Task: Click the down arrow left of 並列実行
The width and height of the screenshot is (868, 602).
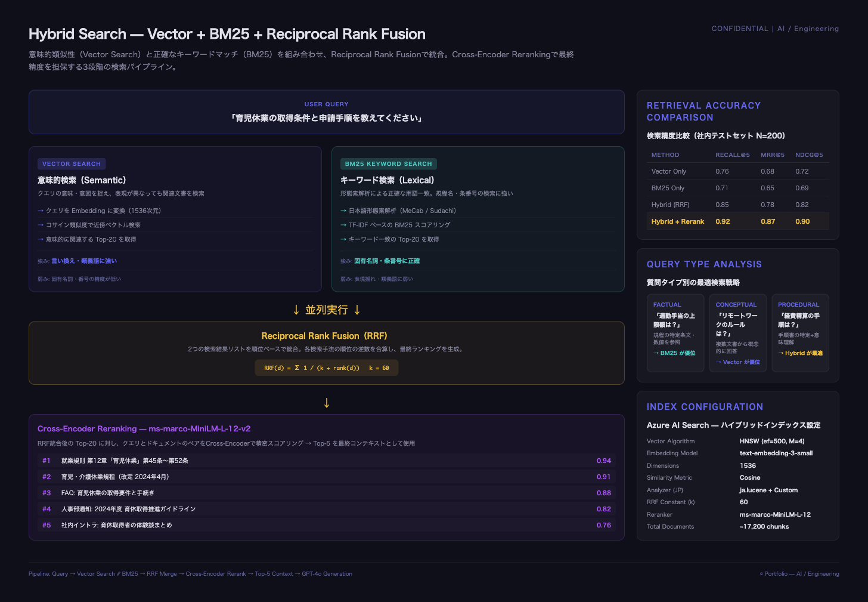Action: (296, 310)
